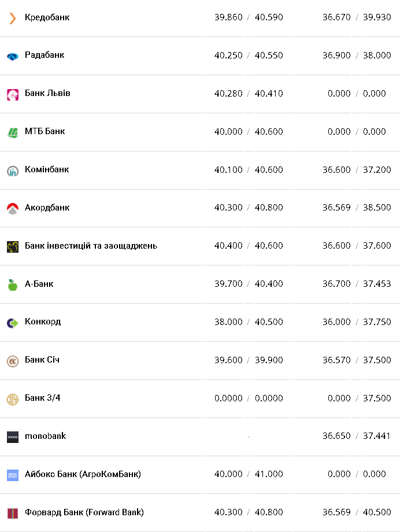The image size is (400, 532).
Task: Click the Радабанк blue logo icon
Action: 13,56
